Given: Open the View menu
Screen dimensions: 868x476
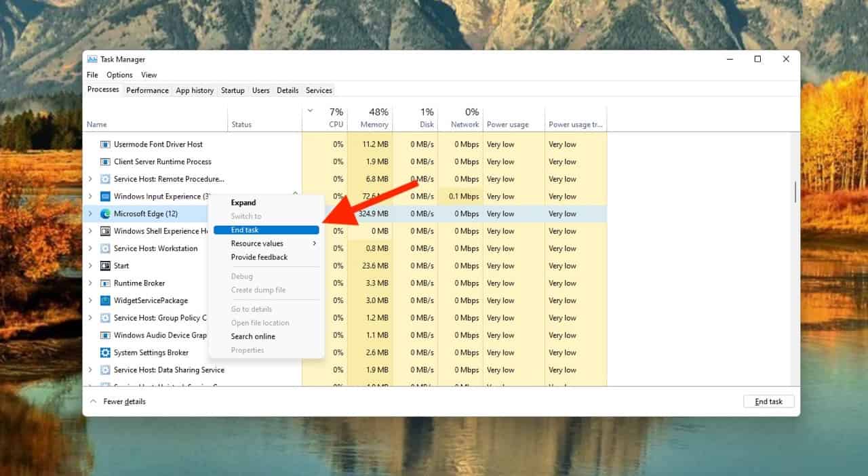Looking at the screenshot, I should tap(149, 75).
